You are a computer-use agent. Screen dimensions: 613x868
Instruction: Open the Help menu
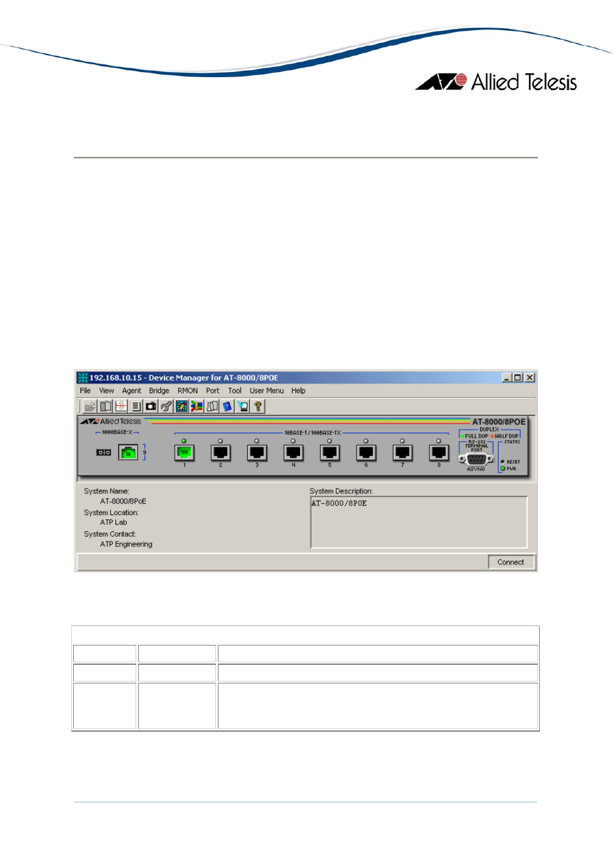(x=298, y=390)
